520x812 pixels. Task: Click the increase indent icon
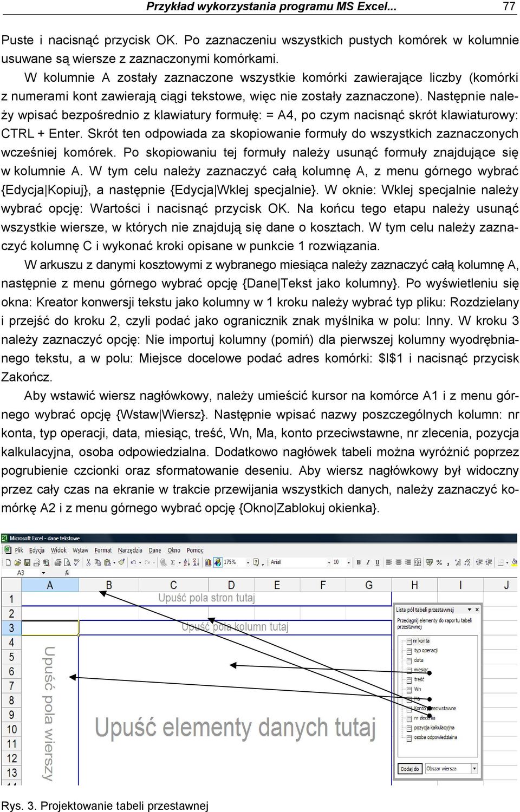tap(489, 562)
